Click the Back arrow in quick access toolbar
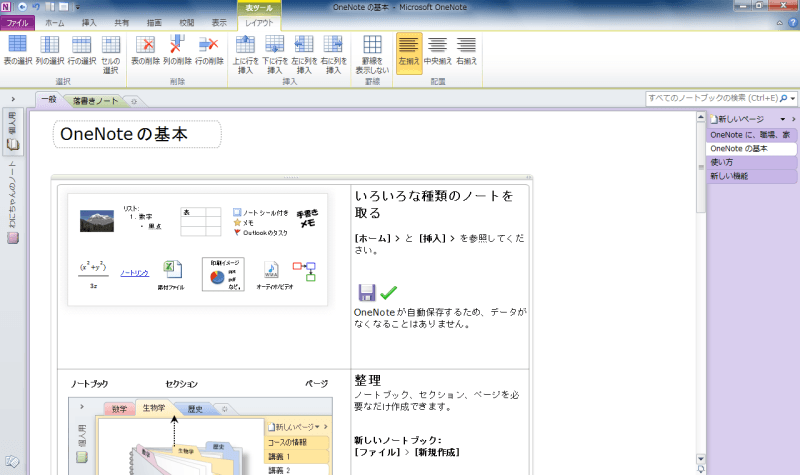This screenshot has width=800, height=475. [22, 7]
